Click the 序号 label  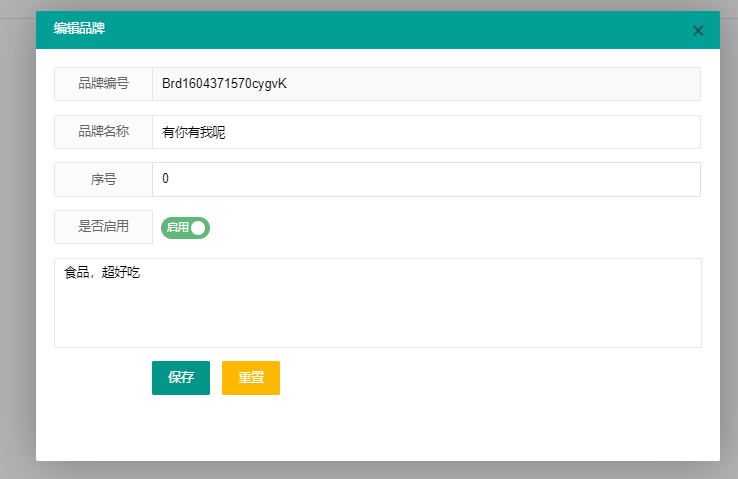tap(104, 180)
